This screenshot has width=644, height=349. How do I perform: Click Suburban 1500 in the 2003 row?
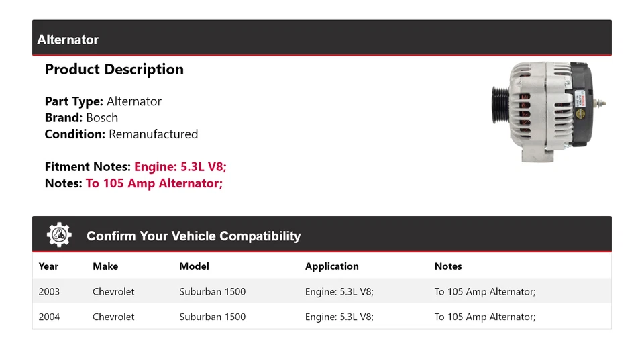coord(212,292)
